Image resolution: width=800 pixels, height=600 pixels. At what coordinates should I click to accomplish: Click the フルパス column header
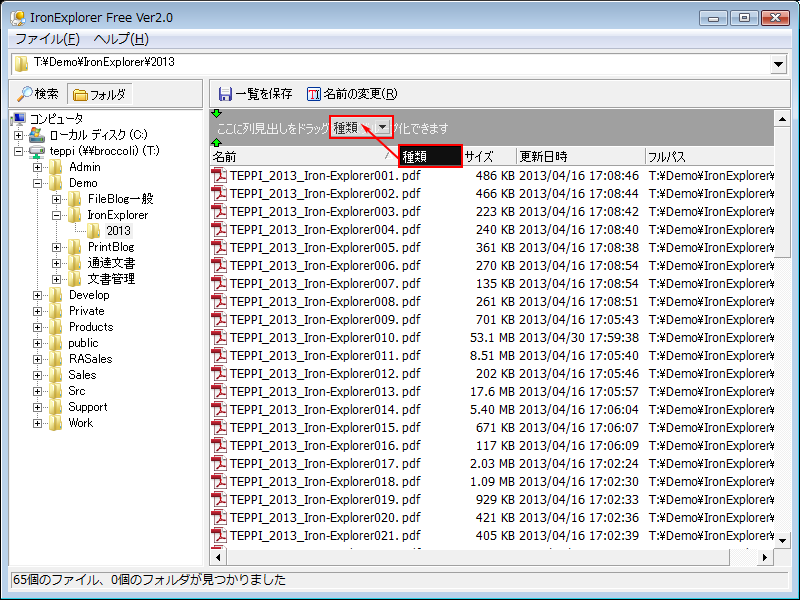[710, 157]
